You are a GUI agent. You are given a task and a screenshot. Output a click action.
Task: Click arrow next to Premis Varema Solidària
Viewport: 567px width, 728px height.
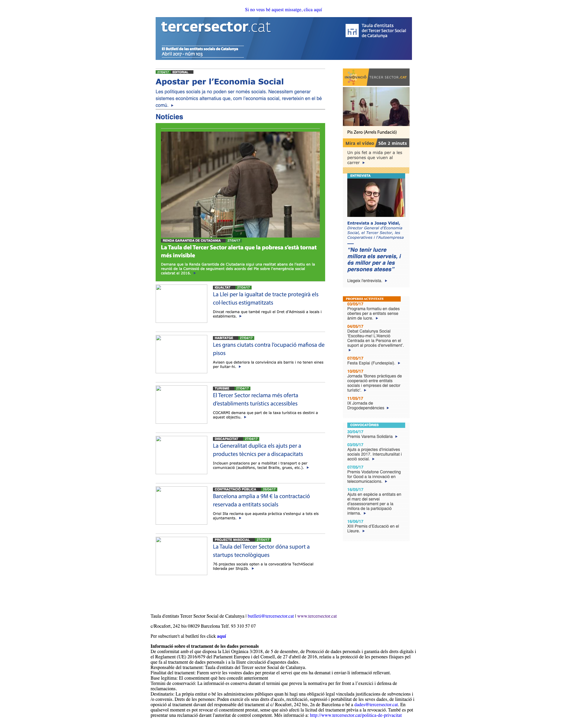tap(396, 436)
